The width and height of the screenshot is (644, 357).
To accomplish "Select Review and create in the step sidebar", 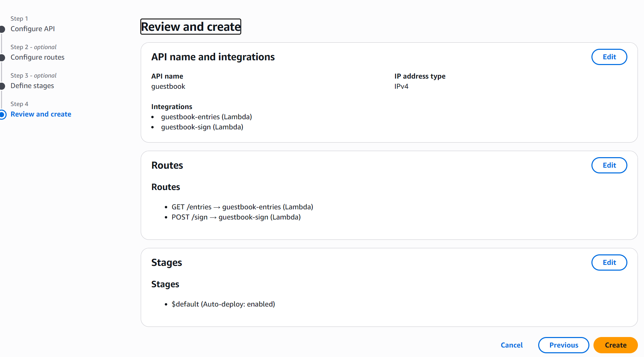I will [x=41, y=114].
